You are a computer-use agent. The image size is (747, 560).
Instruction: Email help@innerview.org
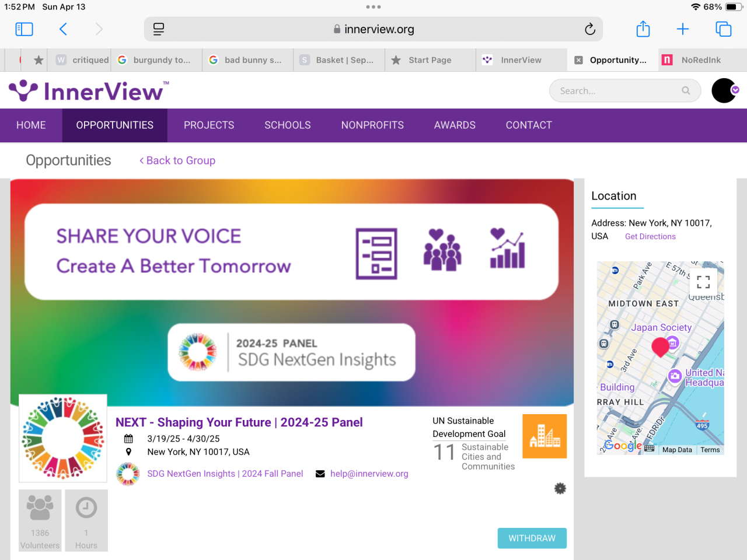pyautogui.click(x=369, y=474)
